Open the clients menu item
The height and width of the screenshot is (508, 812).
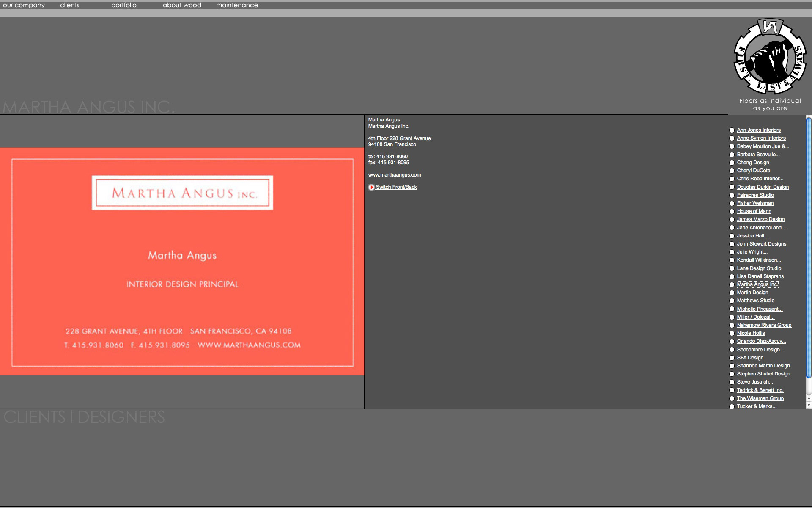click(x=70, y=5)
